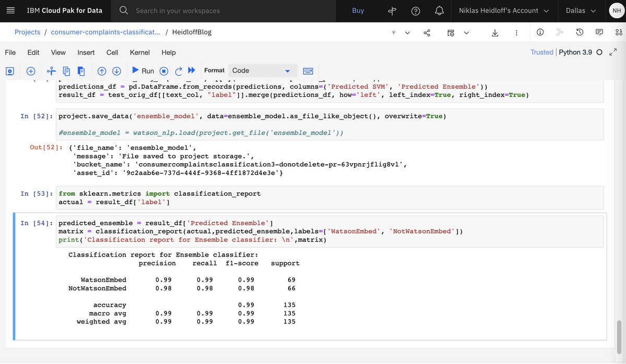
Task: Go to Projects breadcrumb
Action: pyautogui.click(x=27, y=32)
